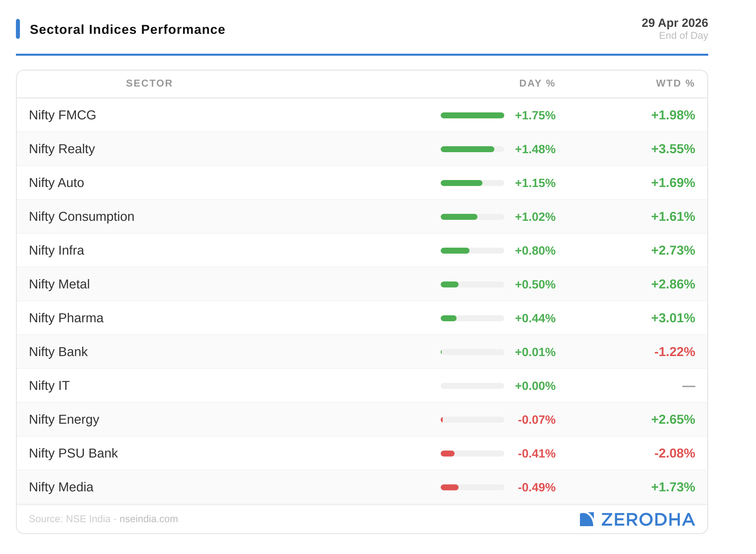Click the SECTOR column header

click(x=149, y=83)
